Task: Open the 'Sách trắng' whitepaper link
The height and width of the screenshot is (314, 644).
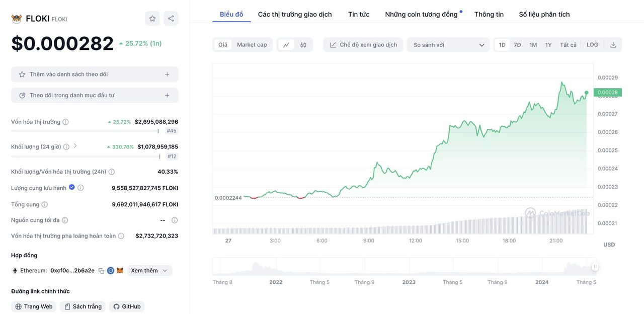Action: (83, 306)
